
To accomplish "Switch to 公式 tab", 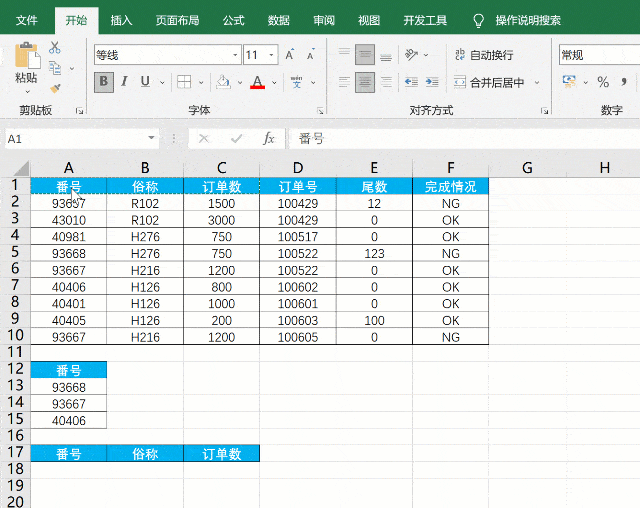I will point(233,20).
